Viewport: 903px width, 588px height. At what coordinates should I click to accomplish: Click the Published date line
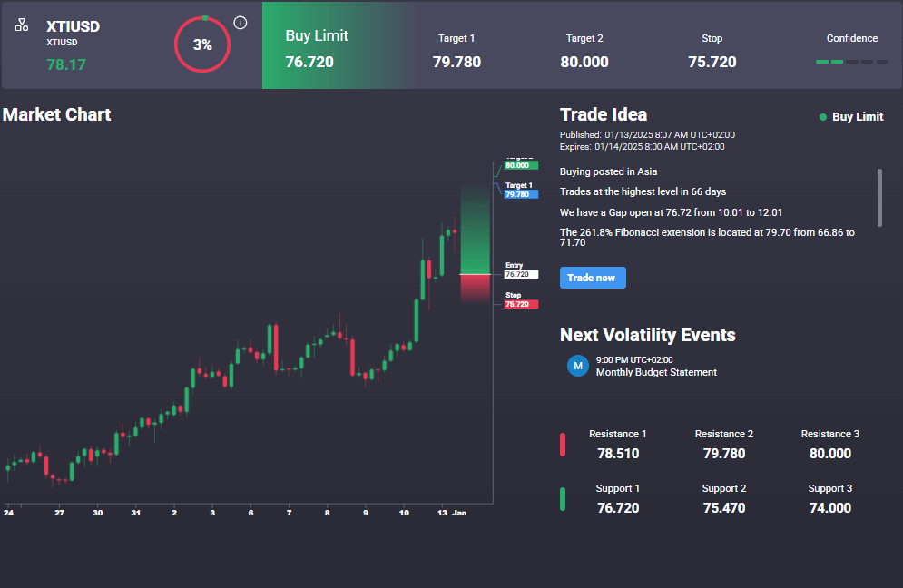point(647,135)
